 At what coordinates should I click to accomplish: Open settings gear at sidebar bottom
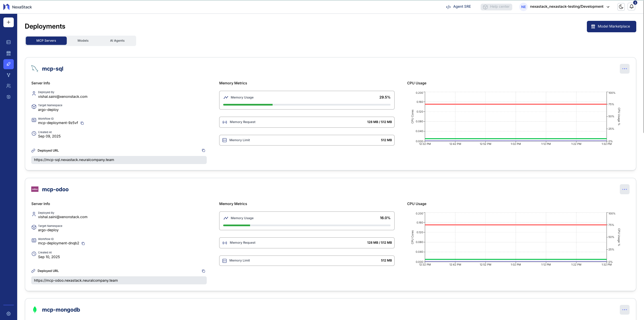tap(8, 314)
